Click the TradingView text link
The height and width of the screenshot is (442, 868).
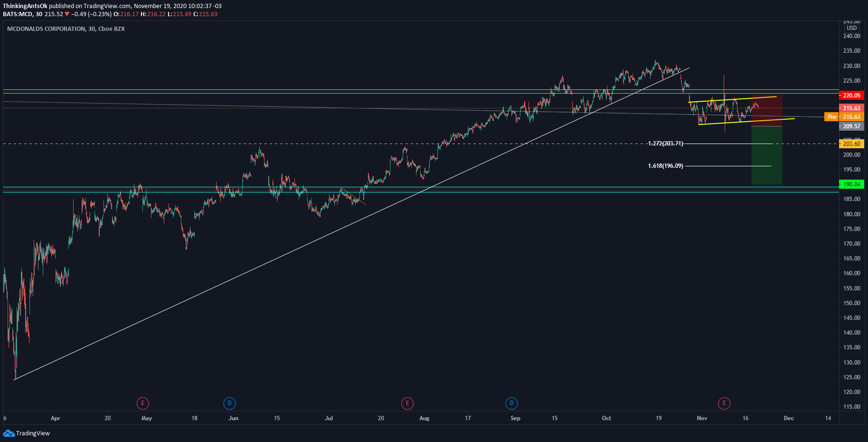pyautogui.click(x=33, y=433)
